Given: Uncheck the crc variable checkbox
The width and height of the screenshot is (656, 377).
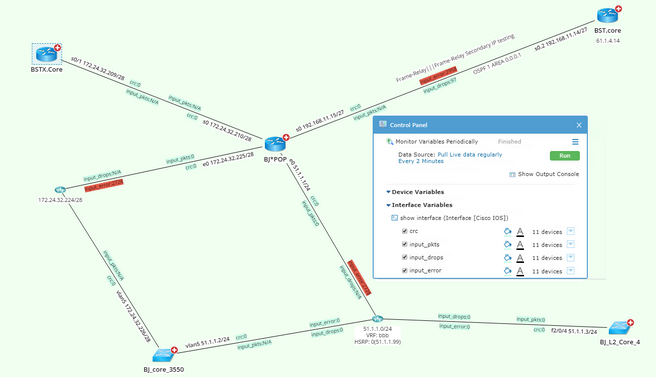Looking at the screenshot, I should 405,231.
